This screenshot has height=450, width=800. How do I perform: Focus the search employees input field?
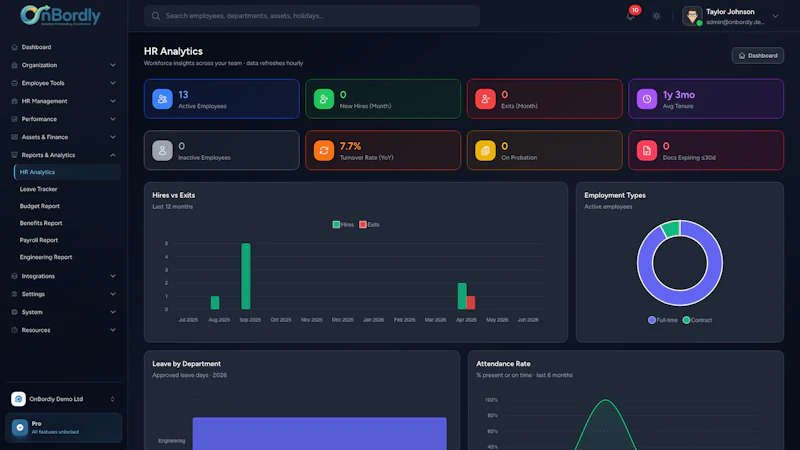click(x=312, y=16)
